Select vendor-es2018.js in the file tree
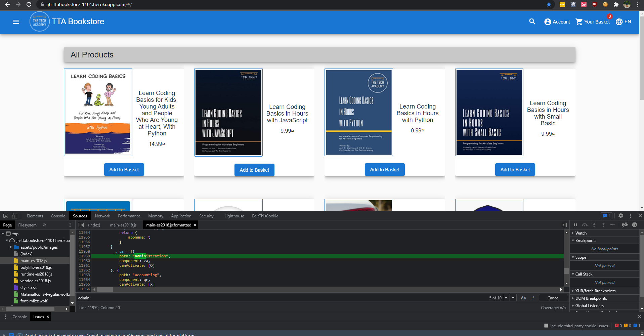The height and width of the screenshot is (336, 644). pos(35,281)
